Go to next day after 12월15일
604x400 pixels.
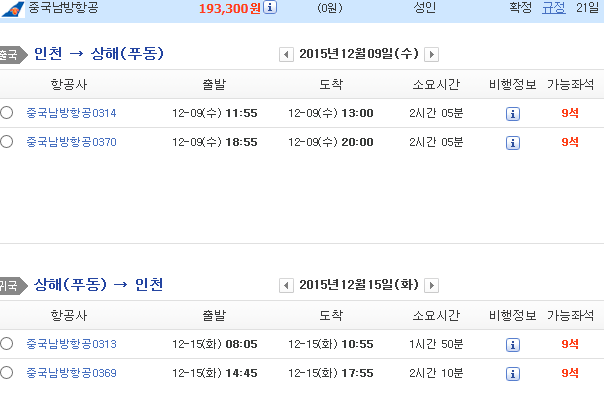pyautogui.click(x=431, y=286)
